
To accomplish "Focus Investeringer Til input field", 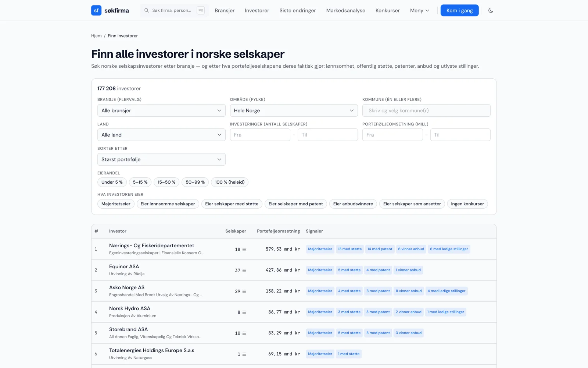I will [x=328, y=135].
